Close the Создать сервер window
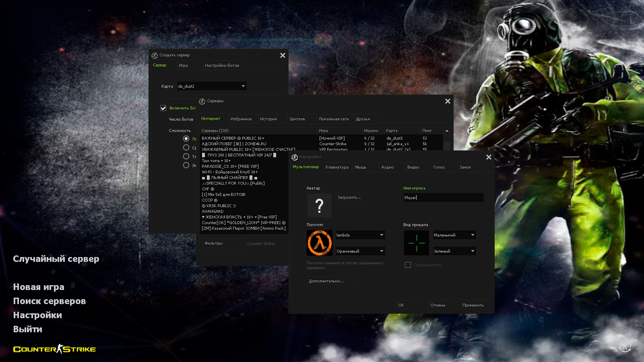The height and width of the screenshot is (362, 644). [x=283, y=56]
